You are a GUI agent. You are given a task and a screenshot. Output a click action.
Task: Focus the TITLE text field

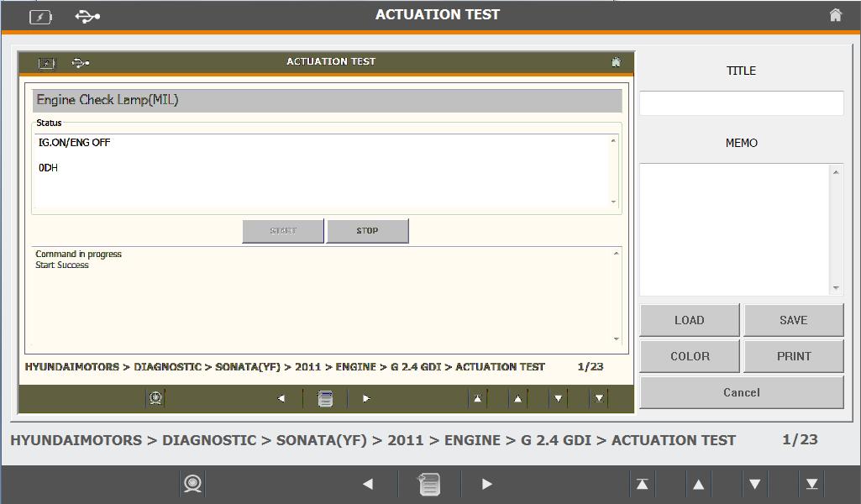click(741, 103)
